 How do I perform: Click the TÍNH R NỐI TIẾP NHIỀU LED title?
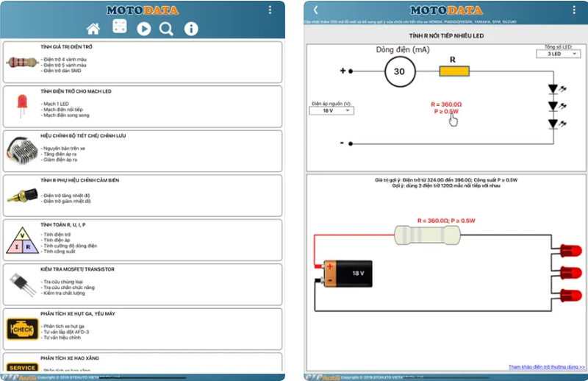tap(446, 35)
